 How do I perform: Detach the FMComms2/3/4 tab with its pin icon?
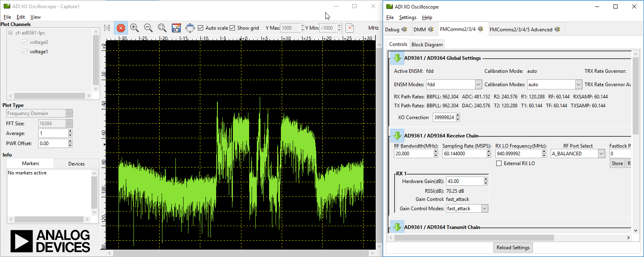click(481, 29)
